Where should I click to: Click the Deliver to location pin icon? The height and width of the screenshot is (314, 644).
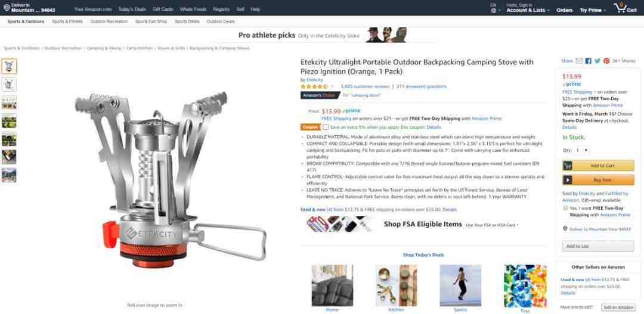click(x=7, y=7)
